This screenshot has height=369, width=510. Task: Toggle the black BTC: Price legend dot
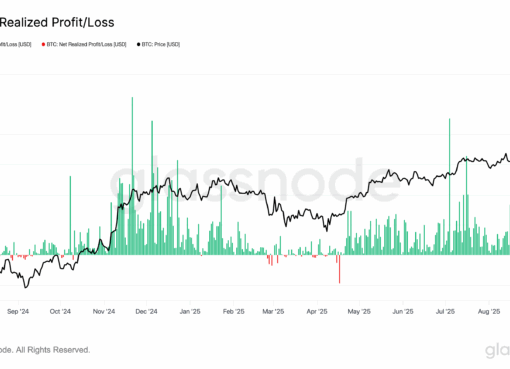tap(138, 44)
